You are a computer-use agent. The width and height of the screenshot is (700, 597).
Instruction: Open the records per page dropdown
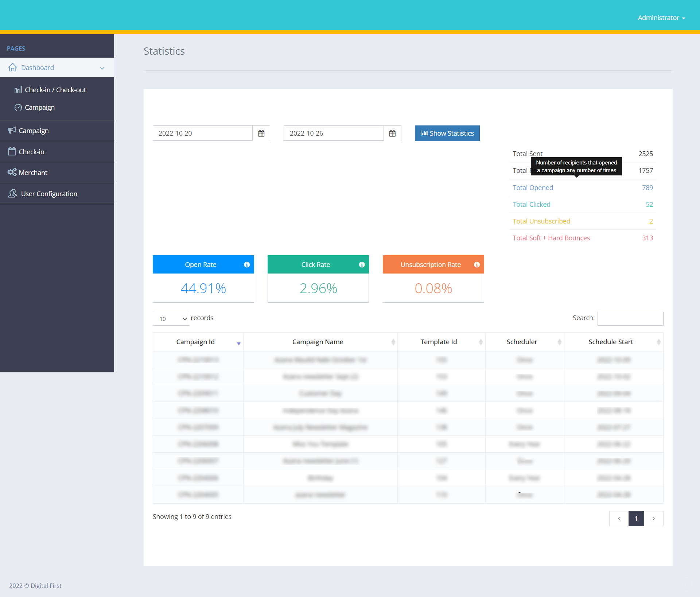click(x=171, y=319)
